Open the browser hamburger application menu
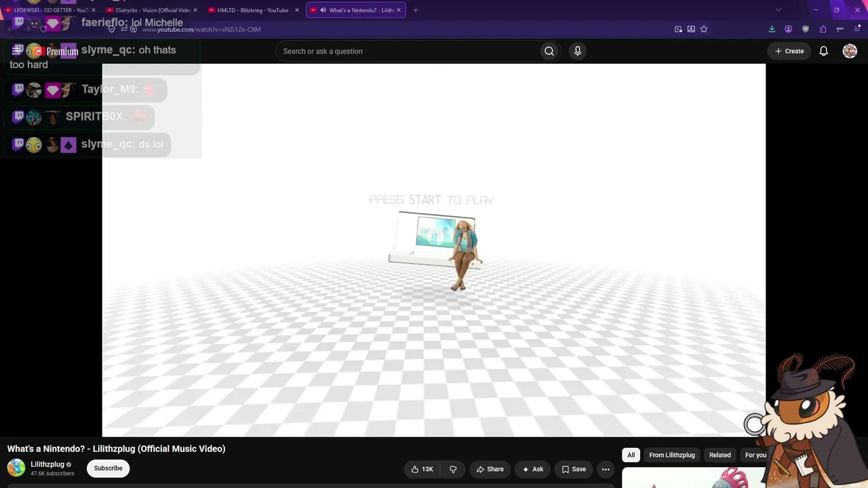 pyautogui.click(x=857, y=29)
